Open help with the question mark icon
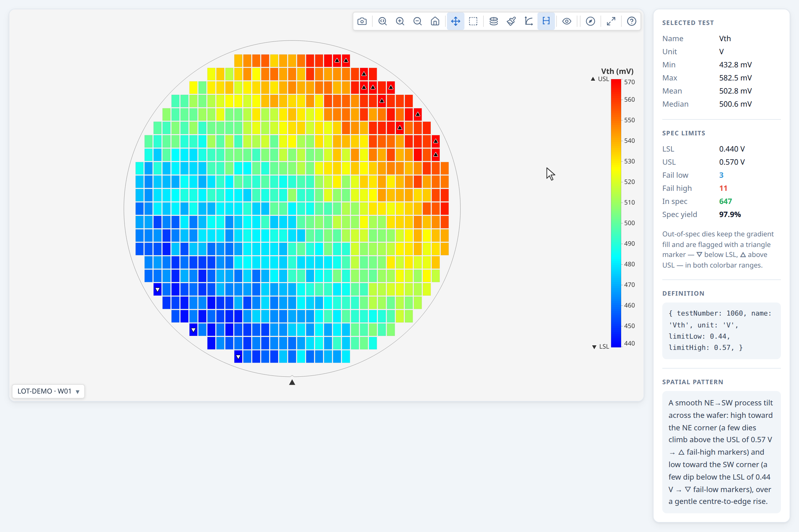799x532 pixels. click(632, 22)
